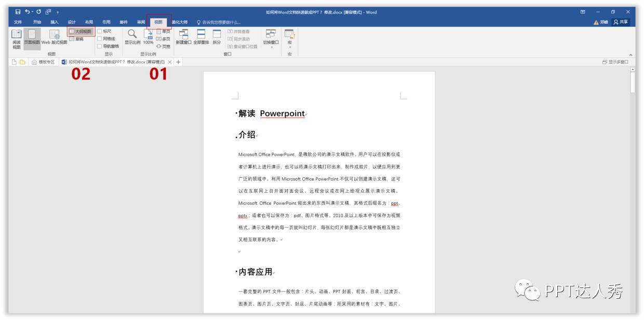This screenshot has width=644, height=320.
Task: Click the scrollbar up arrow
Action: click(x=633, y=70)
